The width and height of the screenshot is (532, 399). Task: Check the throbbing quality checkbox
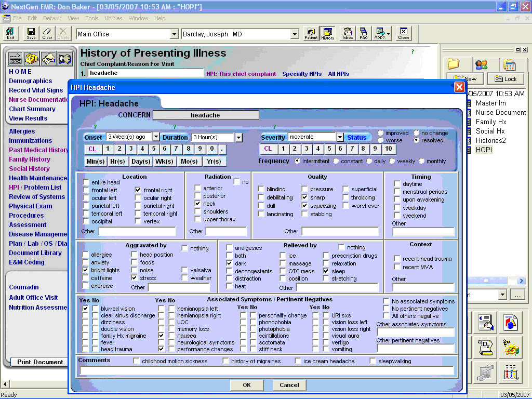(345, 197)
